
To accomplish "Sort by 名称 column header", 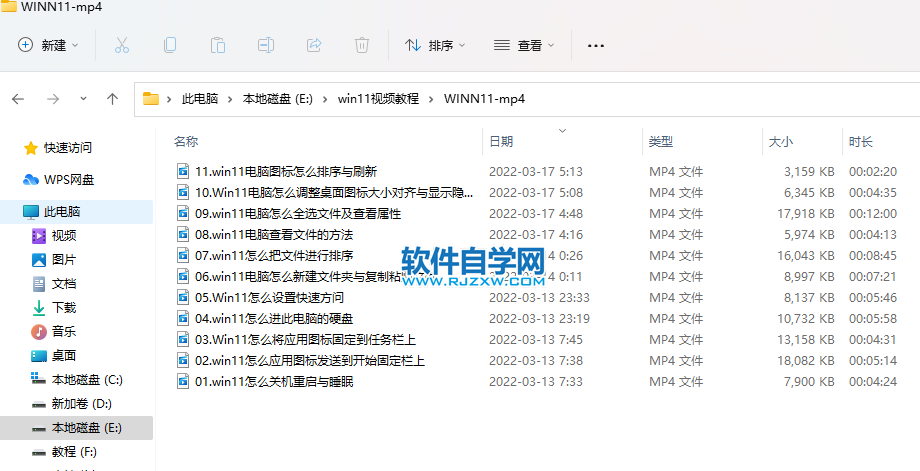I will 186,141.
